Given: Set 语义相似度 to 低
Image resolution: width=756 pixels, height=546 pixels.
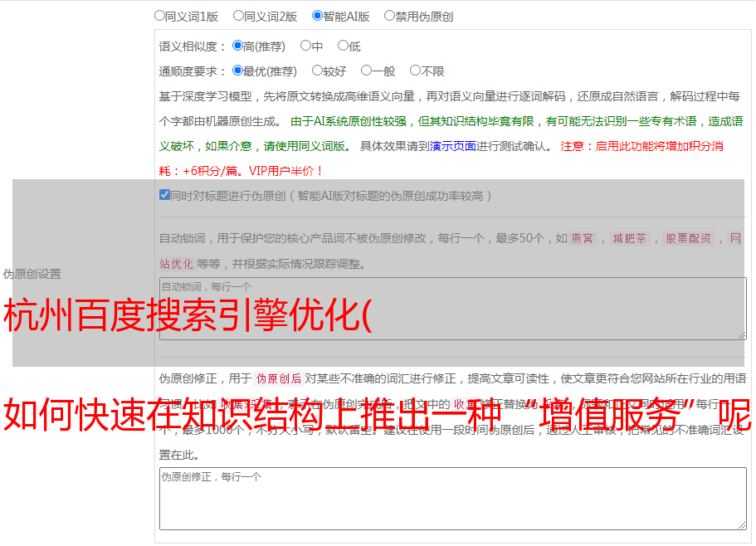Looking at the screenshot, I should click(343, 46).
